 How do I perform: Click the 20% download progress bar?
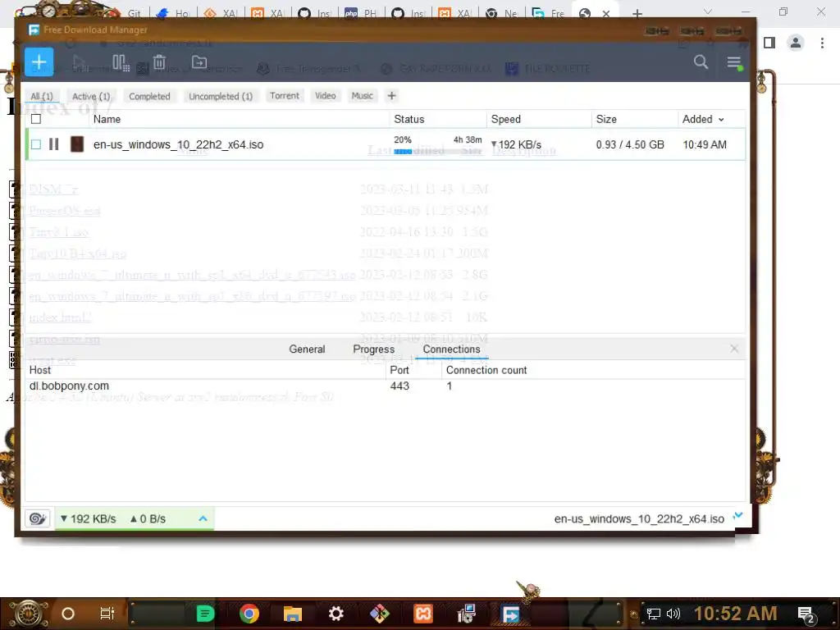[x=438, y=152]
